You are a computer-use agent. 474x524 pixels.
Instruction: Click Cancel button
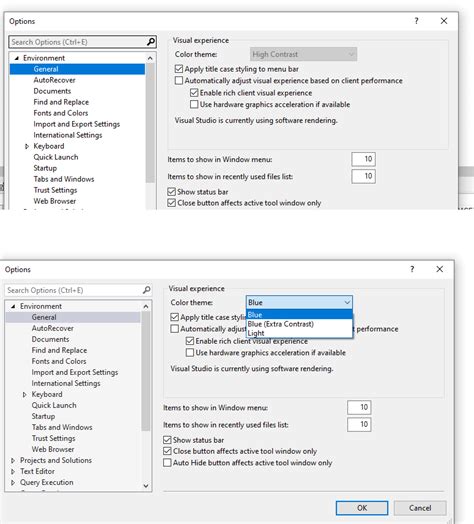coord(420,508)
